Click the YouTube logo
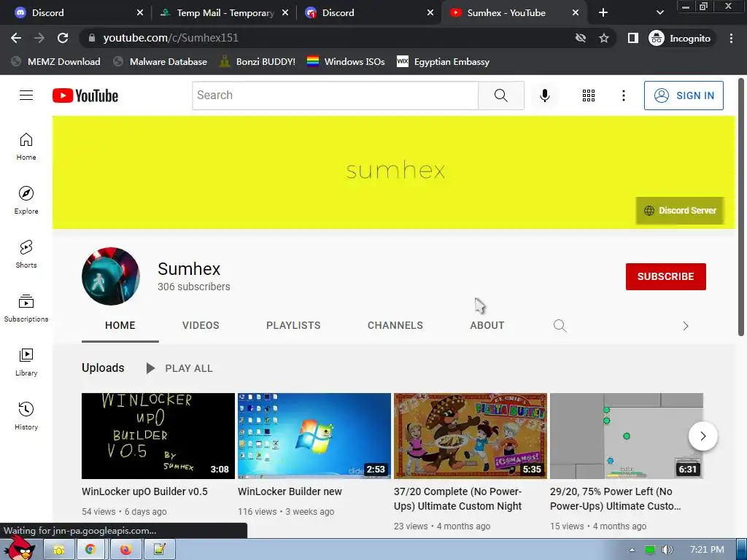 (x=85, y=96)
